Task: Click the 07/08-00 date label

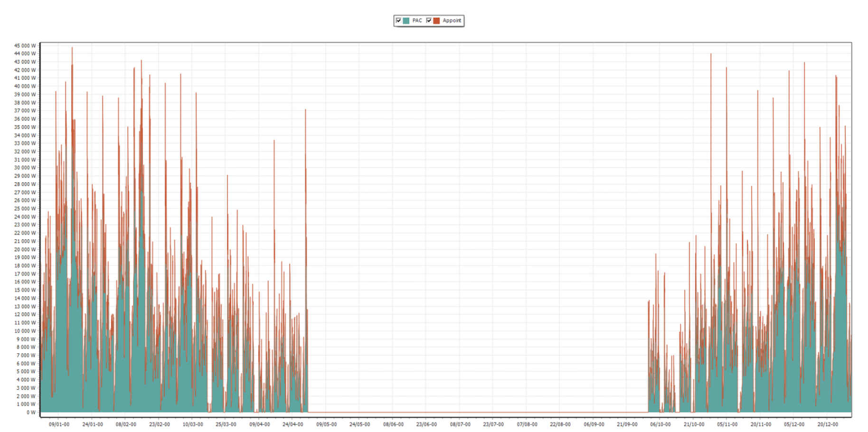Action: [527, 424]
